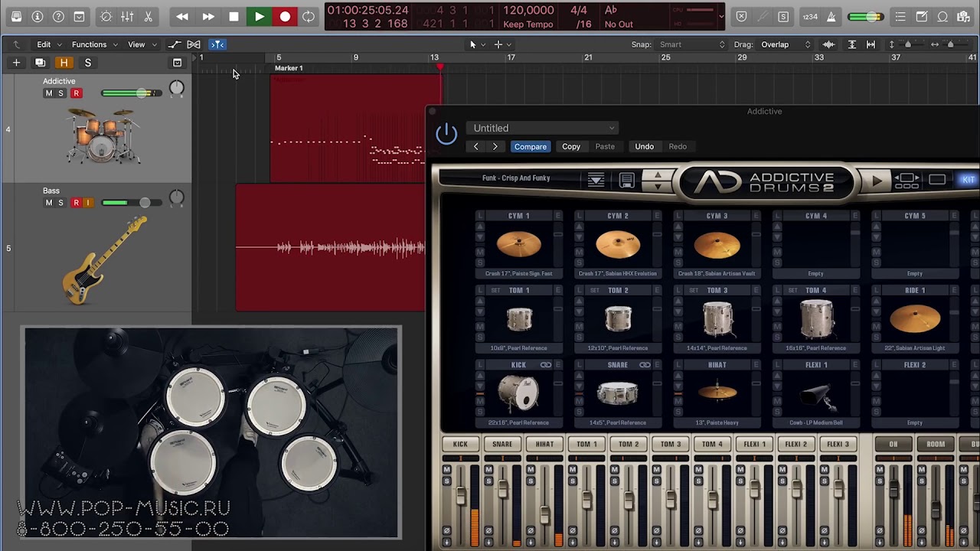Add a new track with plus button
Screen dimensions: 980x551
[x=16, y=63]
